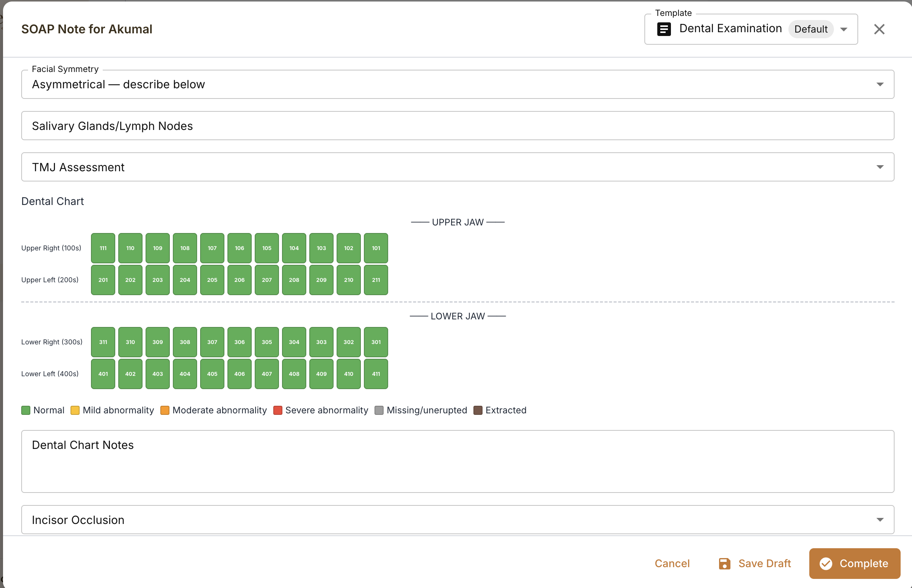This screenshot has width=912, height=588.
Task: Close the SOAP Note dialog
Action: pos(879,29)
